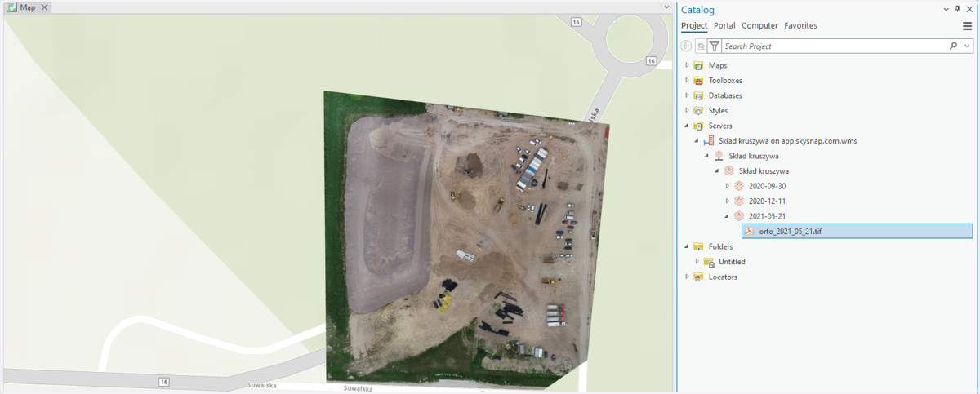
Task: Select the Untitled folder label
Action: pyautogui.click(x=732, y=262)
